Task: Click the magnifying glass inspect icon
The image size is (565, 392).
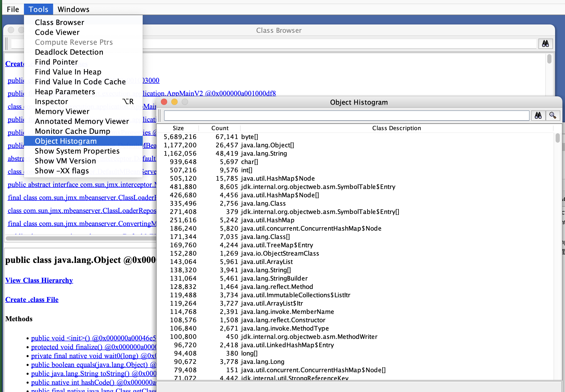Action: tap(553, 115)
